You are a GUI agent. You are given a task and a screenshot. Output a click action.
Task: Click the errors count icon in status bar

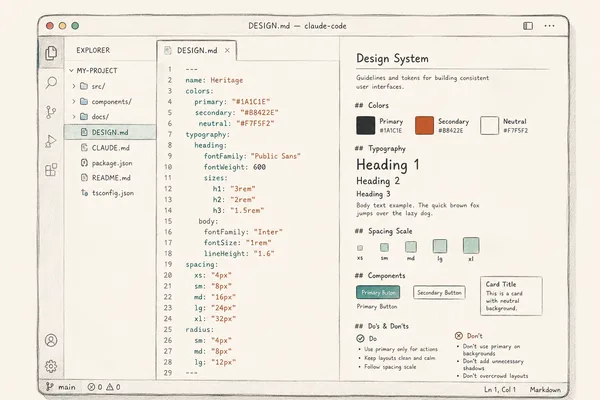(x=91, y=387)
